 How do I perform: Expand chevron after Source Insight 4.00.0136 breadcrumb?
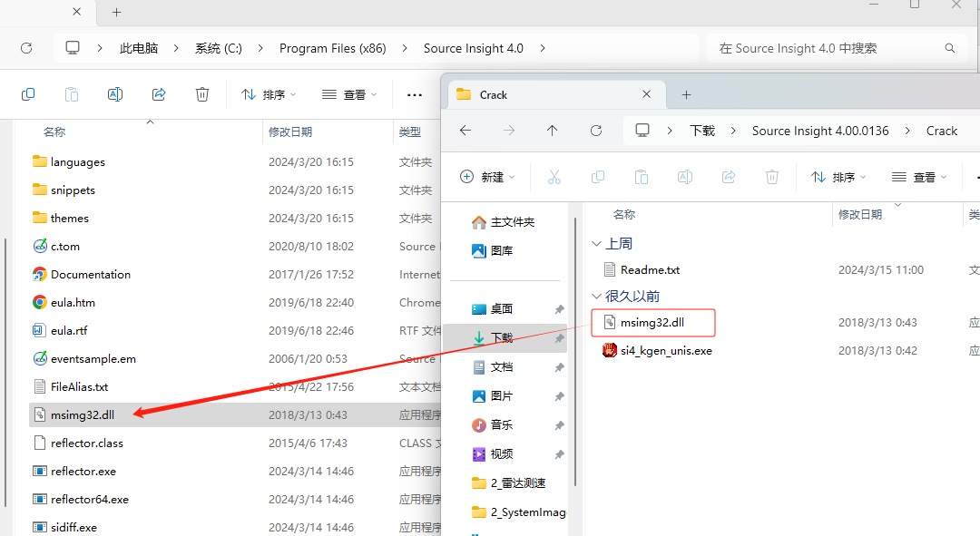pyautogui.click(x=907, y=131)
